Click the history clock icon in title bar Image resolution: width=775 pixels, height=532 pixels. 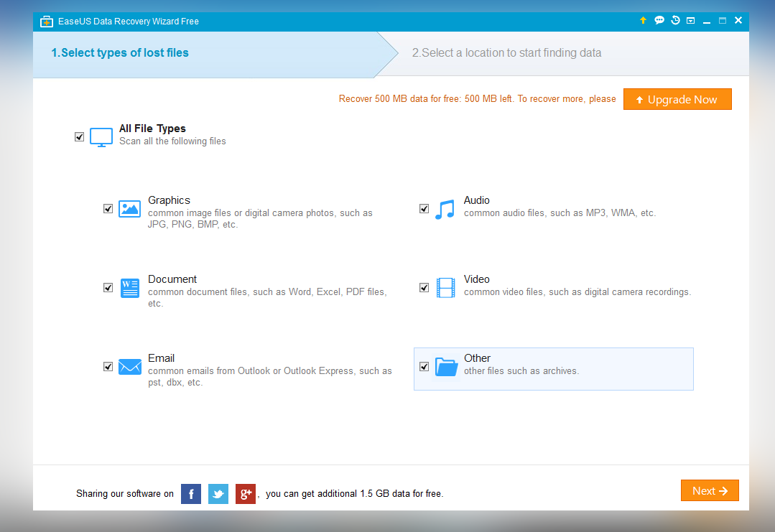coord(675,21)
